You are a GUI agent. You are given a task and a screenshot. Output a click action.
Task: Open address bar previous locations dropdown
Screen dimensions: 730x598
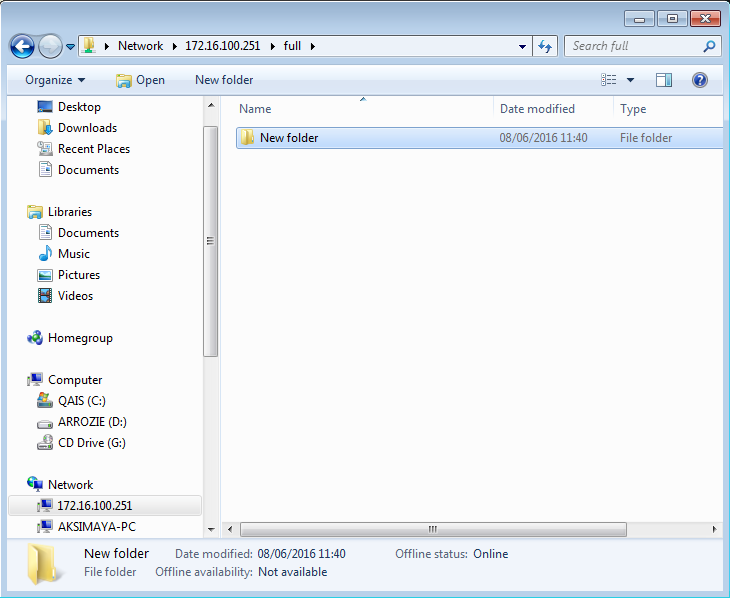click(522, 47)
